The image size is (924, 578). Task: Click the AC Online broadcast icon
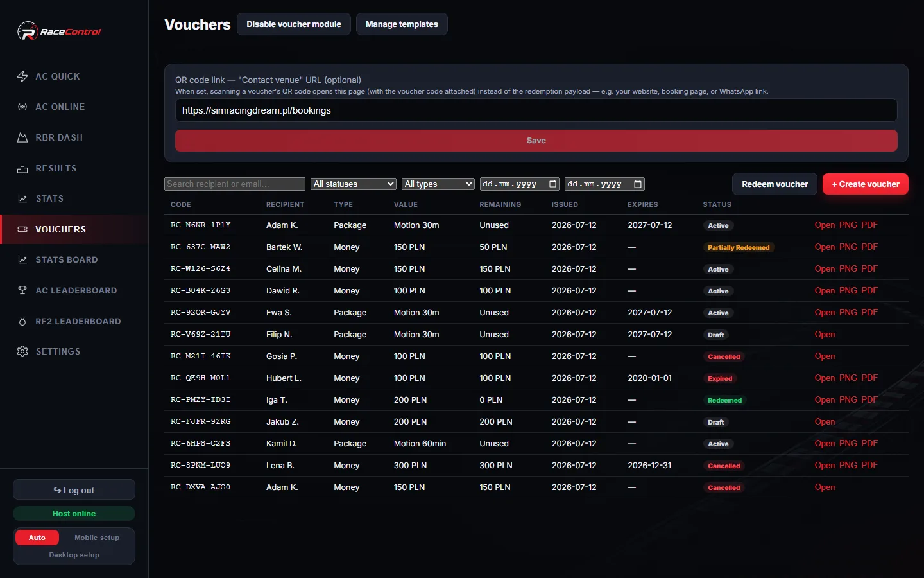pos(22,107)
